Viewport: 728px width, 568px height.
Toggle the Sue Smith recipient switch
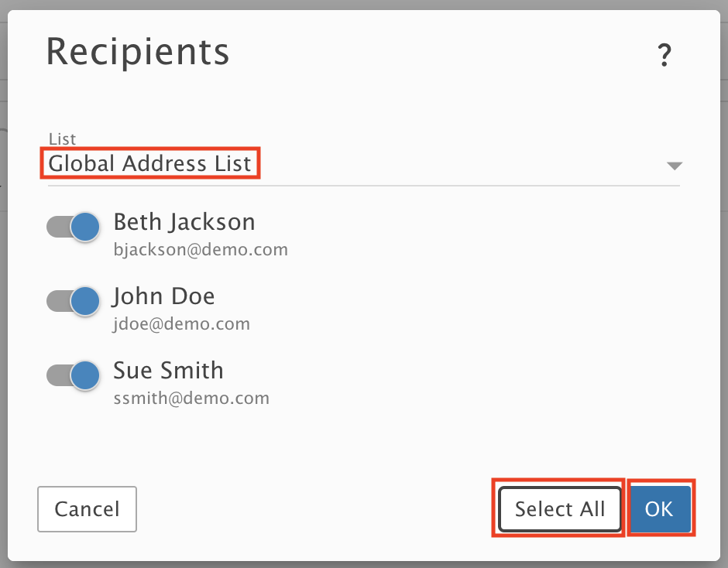click(74, 375)
